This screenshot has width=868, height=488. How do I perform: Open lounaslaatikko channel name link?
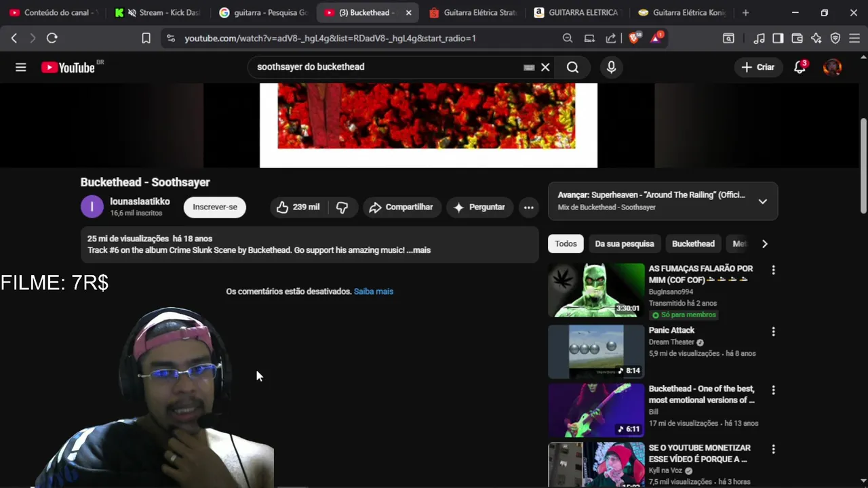click(x=140, y=202)
